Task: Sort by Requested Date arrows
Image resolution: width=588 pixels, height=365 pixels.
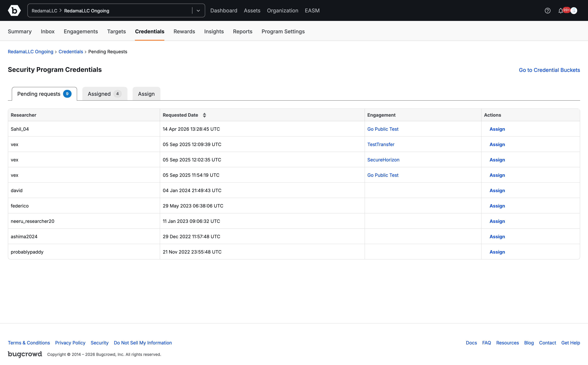Action: (x=204, y=115)
